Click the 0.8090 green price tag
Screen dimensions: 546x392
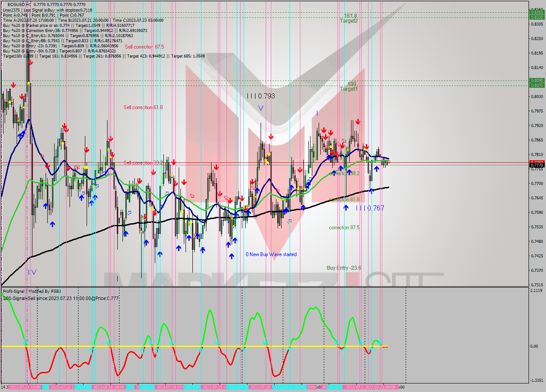point(537,80)
